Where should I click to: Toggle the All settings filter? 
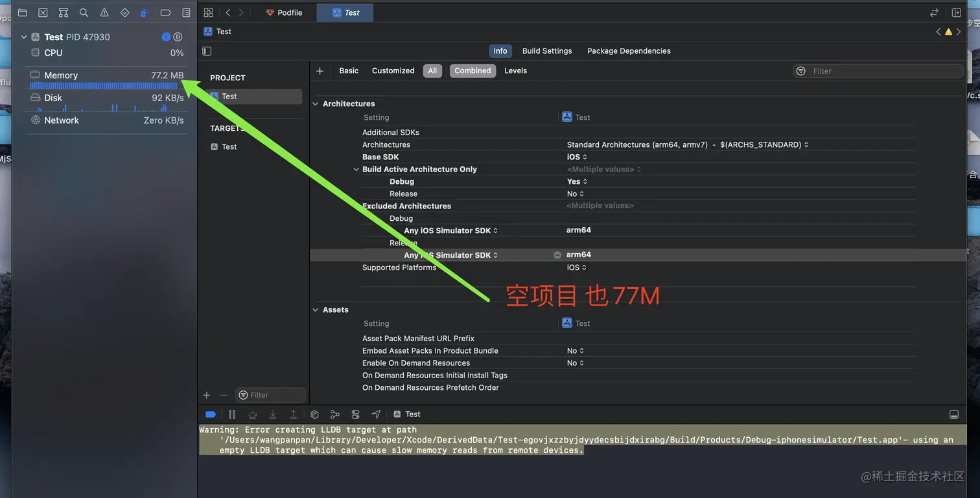[432, 71]
